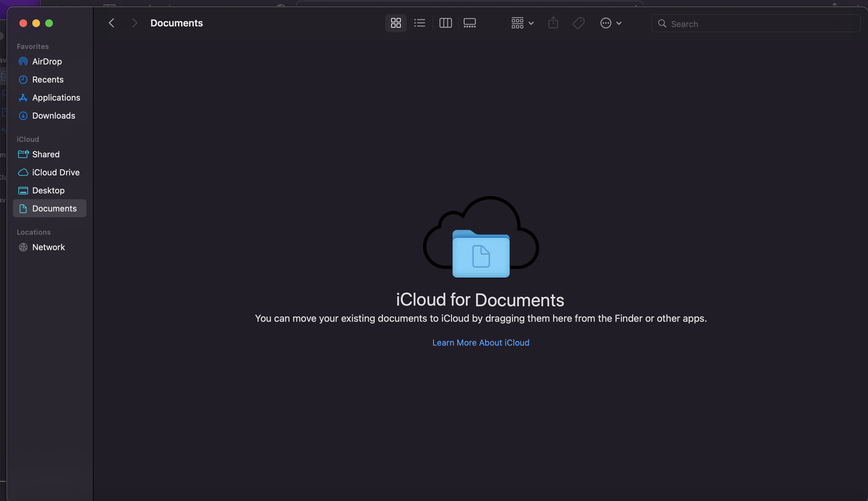Image resolution: width=868 pixels, height=501 pixels.
Task: Switch to gallery view
Action: (x=469, y=23)
